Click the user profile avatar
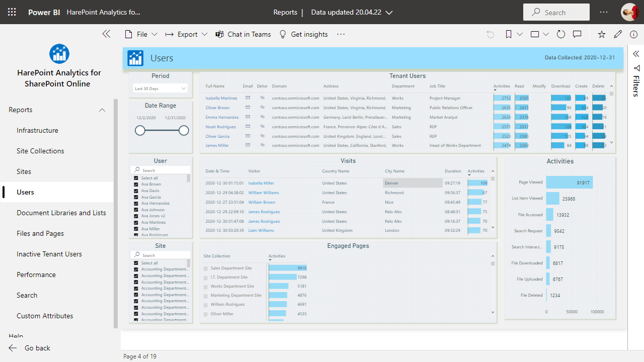644x362 pixels. pyautogui.click(x=629, y=12)
